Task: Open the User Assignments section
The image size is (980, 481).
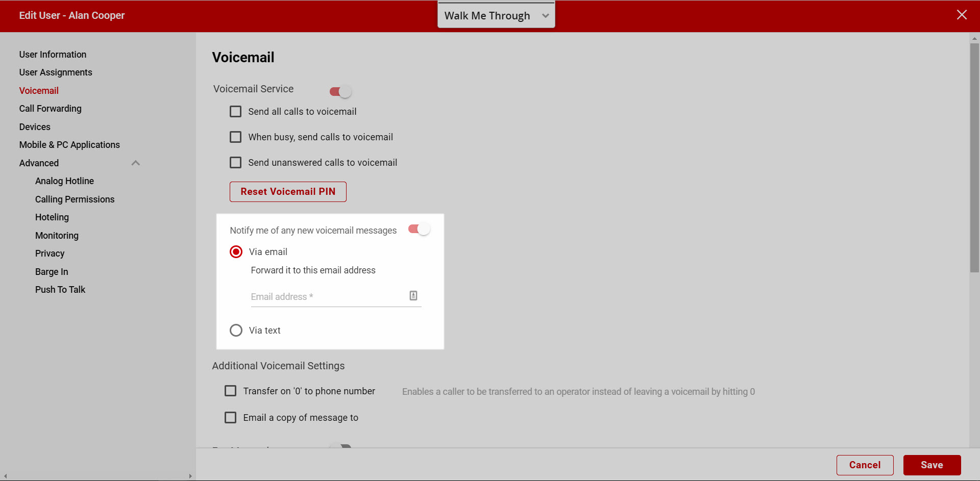Action: pos(56,72)
